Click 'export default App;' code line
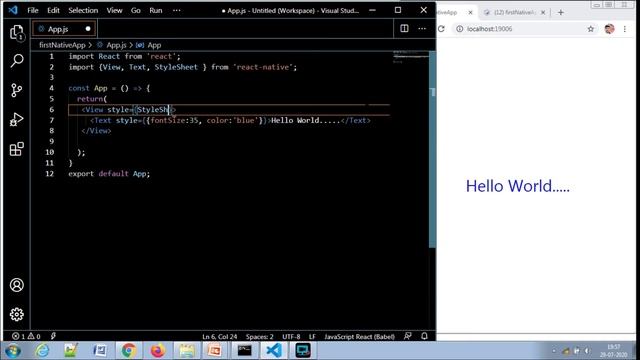Screen dimensions: 640x360 coord(109,173)
